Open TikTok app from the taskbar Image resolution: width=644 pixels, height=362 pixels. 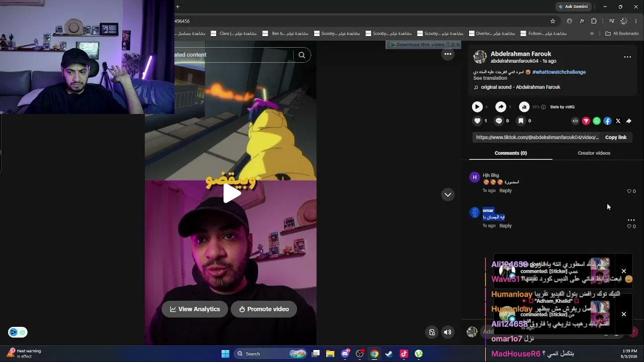click(404, 353)
